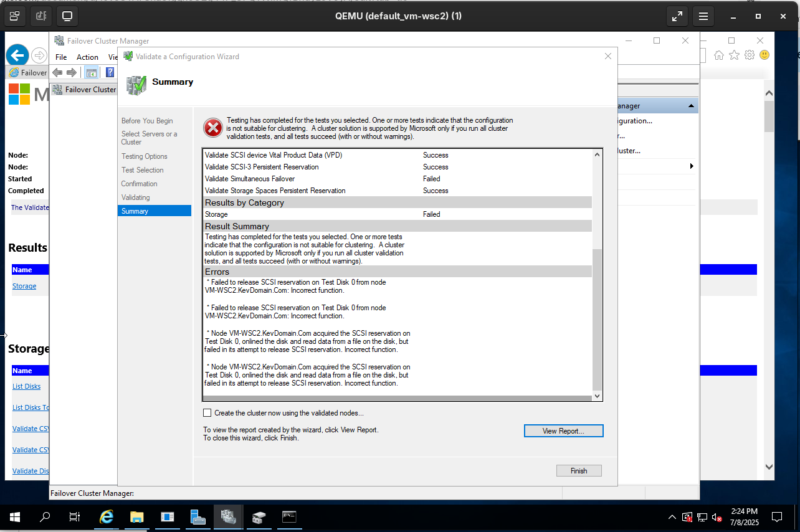This screenshot has width=800, height=532.
Task: Switch to Internet Explorer on the taskbar
Action: (107, 517)
